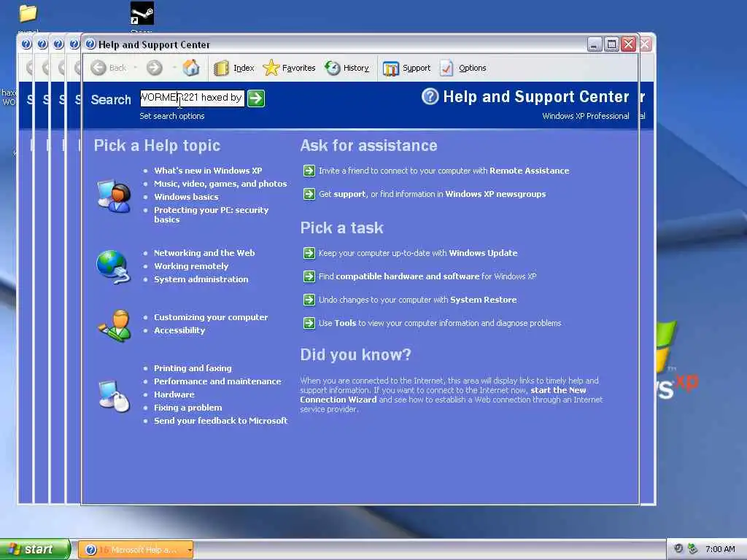This screenshot has width=747, height=560.
Task: Open Performance and maintenance topic
Action: click(217, 381)
